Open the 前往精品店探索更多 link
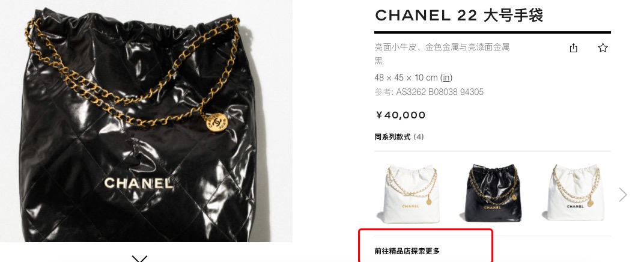Viewport: 644px width, 262px height. [x=407, y=251]
